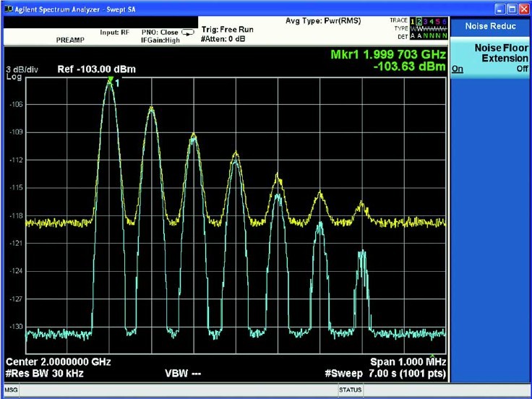Screen dimensions: 532x399
Task: Click the PNO Close filter shape icon
Action: [188, 33]
